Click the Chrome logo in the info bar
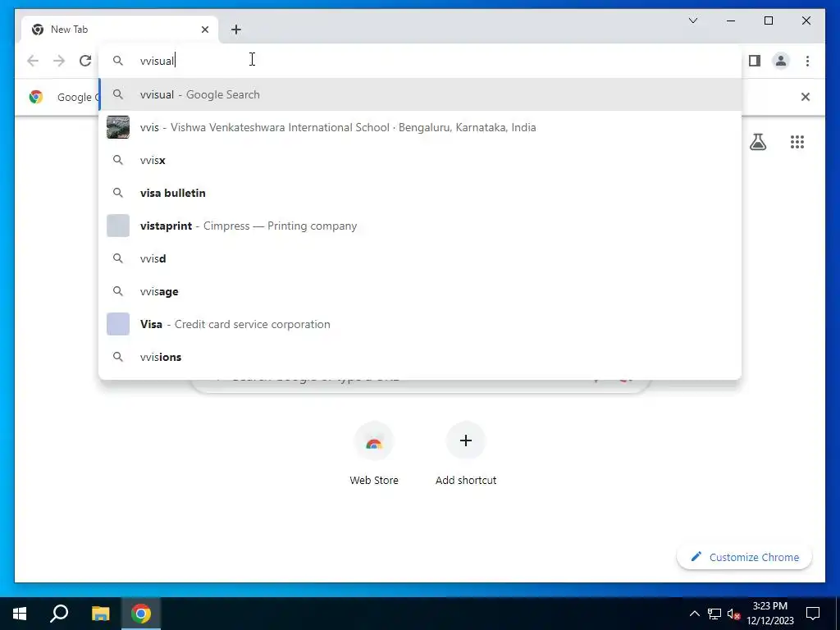 pos(36,97)
